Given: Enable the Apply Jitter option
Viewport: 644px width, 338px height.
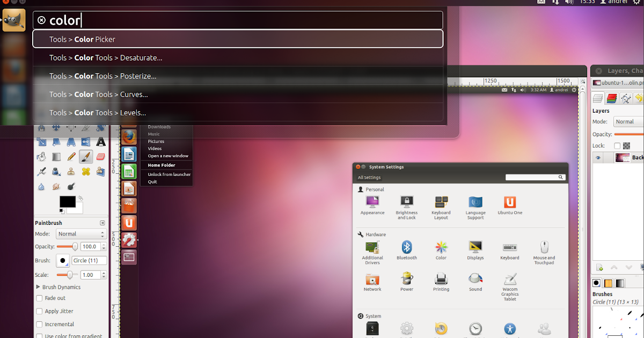Looking at the screenshot, I should (x=39, y=311).
